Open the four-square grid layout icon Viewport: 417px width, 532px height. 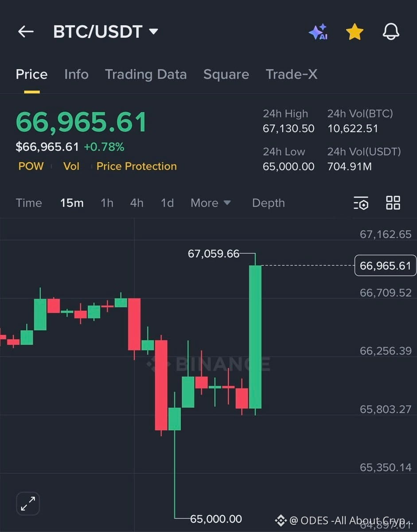click(393, 203)
